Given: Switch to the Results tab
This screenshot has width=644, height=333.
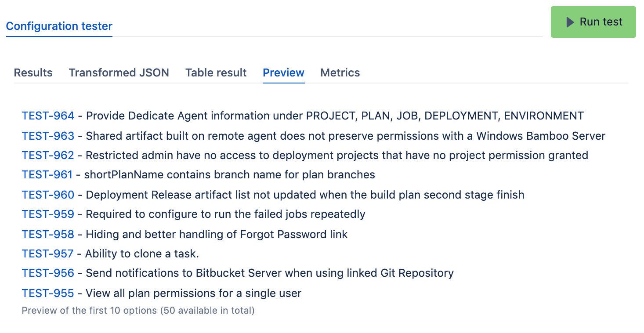Looking at the screenshot, I should [x=33, y=72].
